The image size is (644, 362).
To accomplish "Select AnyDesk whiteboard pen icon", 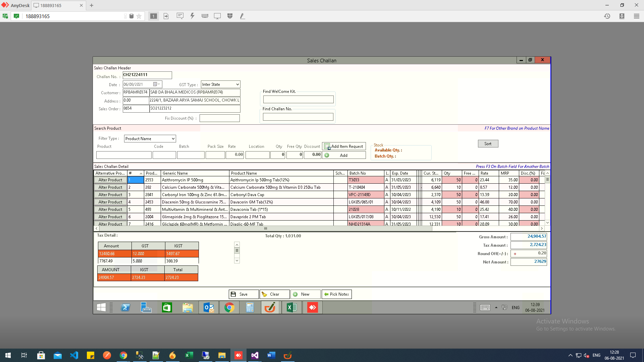I will pos(242,16).
